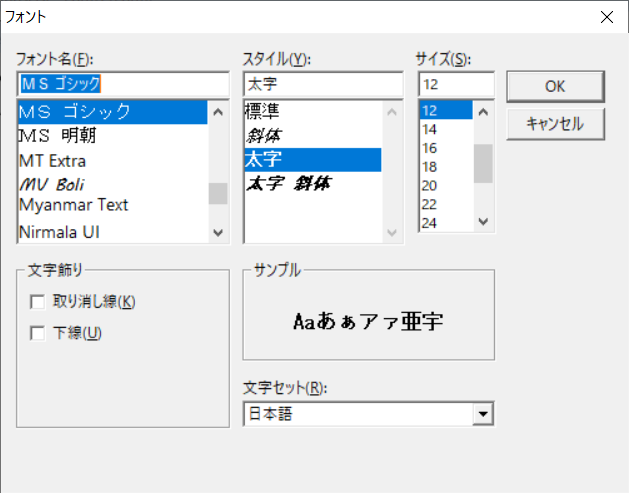Click font list scroll down arrow

(218, 232)
